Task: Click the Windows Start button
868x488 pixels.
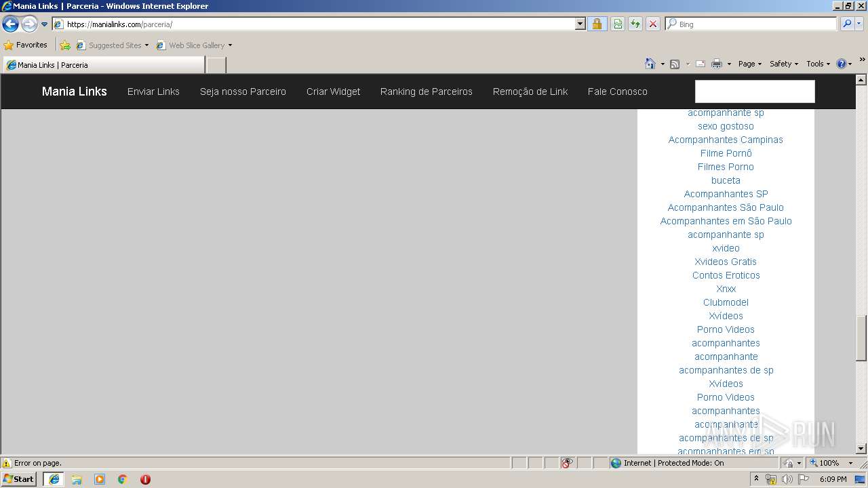Action: pyautogui.click(x=19, y=479)
